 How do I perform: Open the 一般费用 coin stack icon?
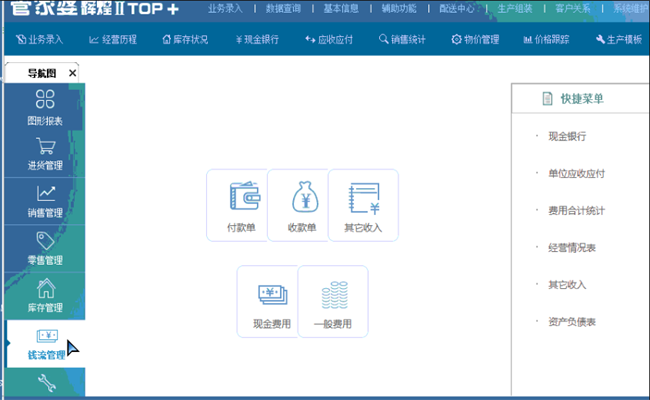pos(333,301)
